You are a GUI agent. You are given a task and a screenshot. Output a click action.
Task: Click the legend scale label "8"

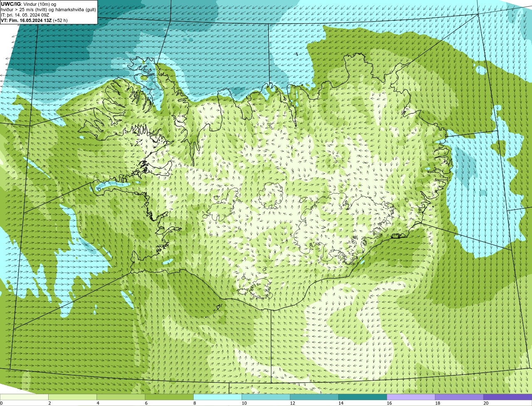coord(194,403)
